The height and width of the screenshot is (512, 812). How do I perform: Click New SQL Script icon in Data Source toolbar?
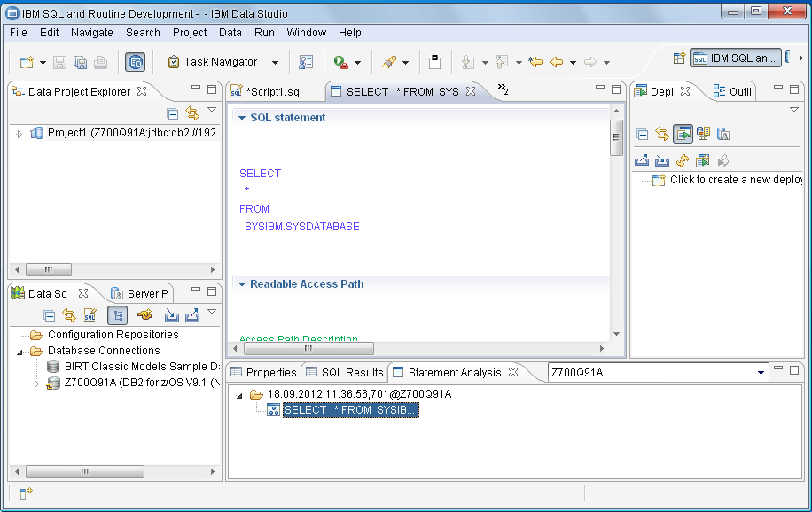(90, 315)
